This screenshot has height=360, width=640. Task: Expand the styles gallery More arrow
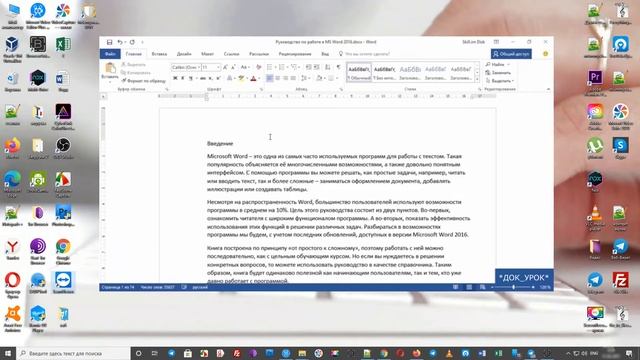tap(477, 78)
